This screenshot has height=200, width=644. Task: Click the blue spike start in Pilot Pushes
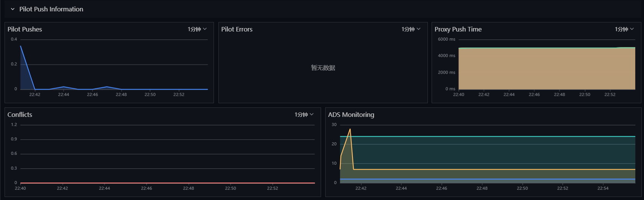20,46
